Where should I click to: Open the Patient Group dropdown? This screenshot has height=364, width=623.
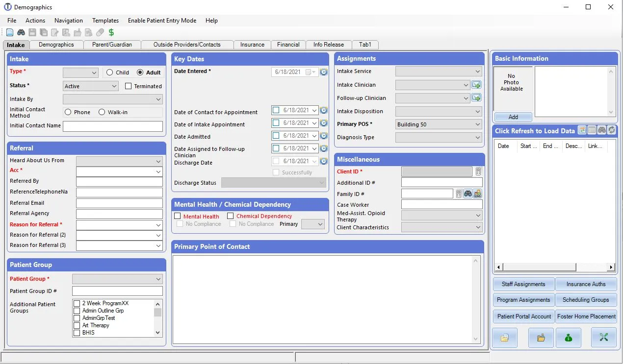tap(158, 278)
